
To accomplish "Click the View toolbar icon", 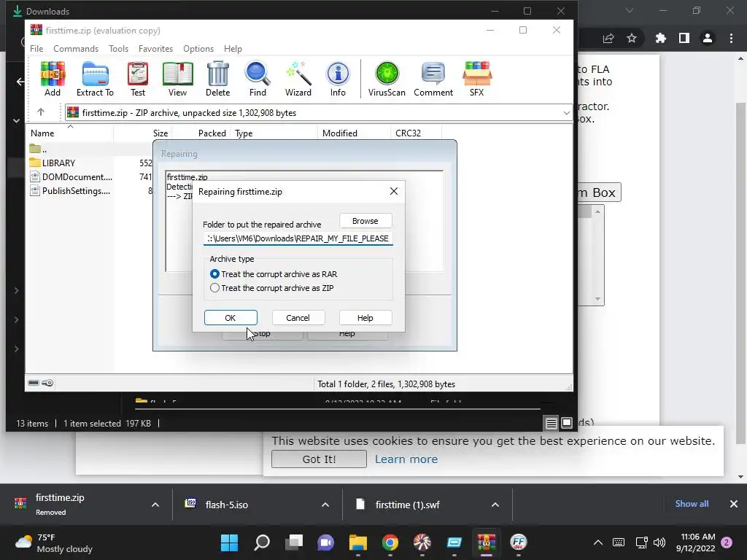I will [x=177, y=79].
